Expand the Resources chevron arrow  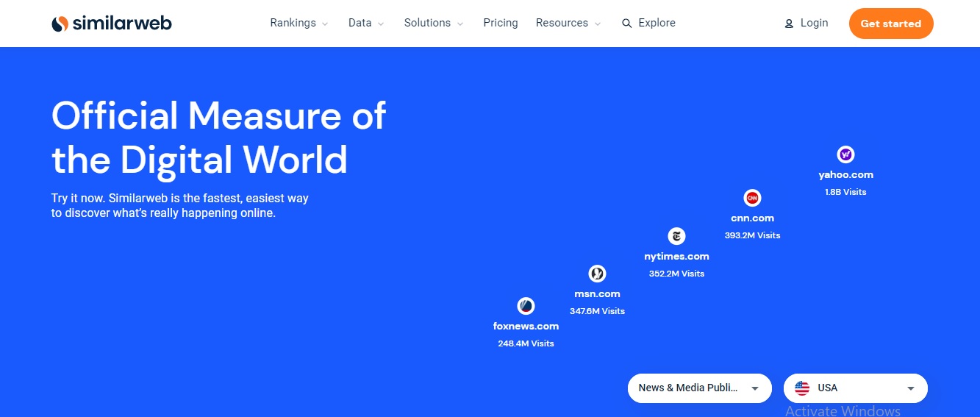(x=598, y=24)
